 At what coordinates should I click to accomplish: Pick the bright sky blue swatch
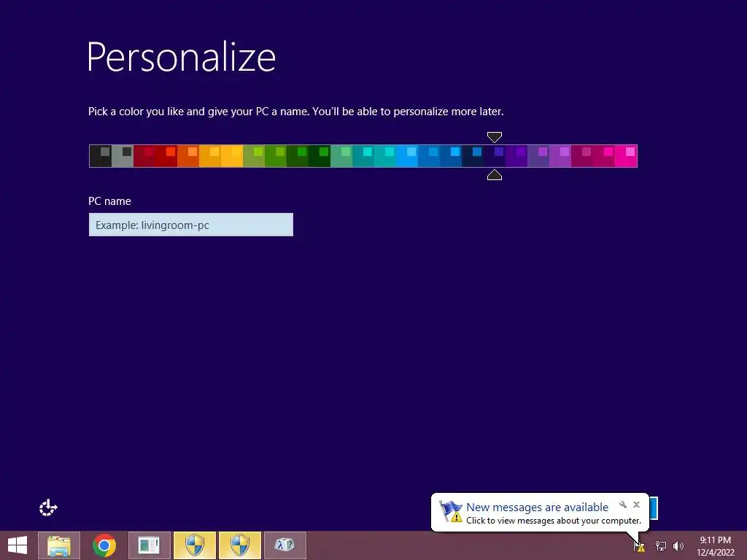pyautogui.click(x=407, y=156)
